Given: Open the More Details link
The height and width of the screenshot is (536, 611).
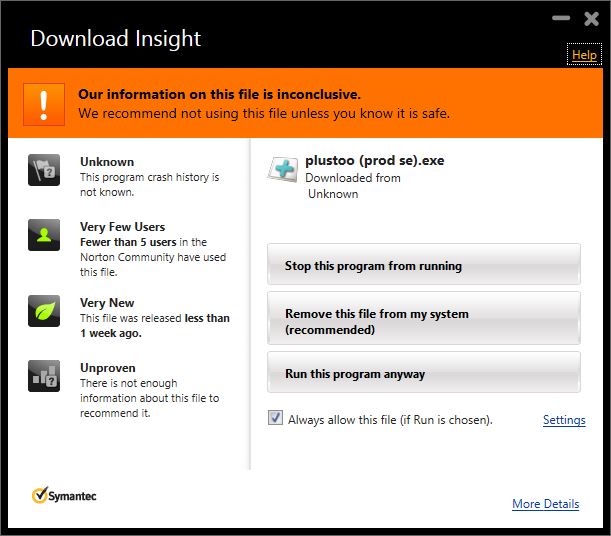Looking at the screenshot, I should 545,504.
